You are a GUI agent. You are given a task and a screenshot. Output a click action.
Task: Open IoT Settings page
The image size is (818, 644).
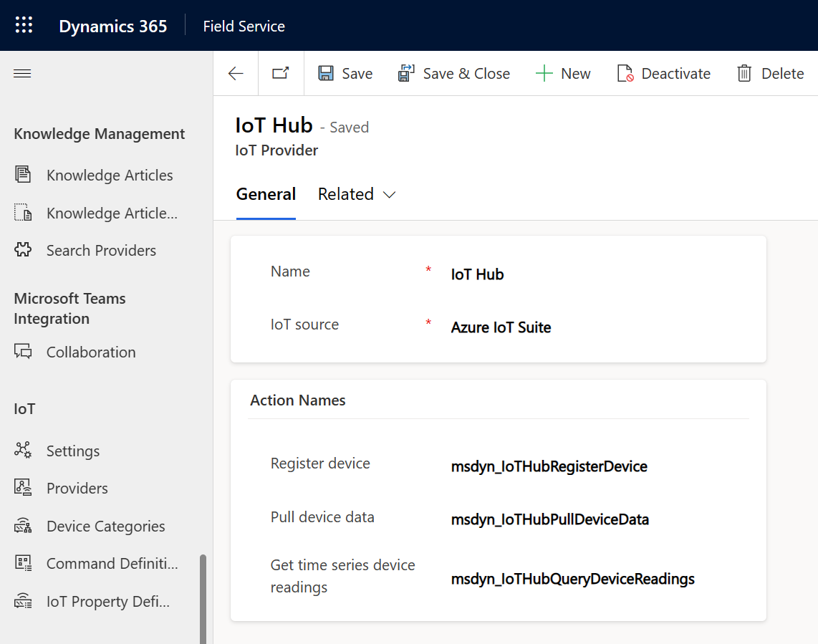click(x=73, y=451)
